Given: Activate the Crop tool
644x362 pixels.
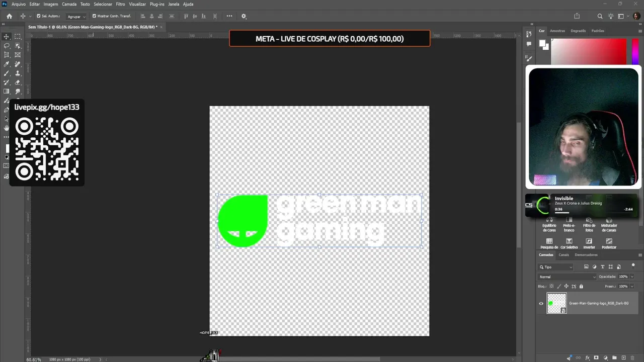Looking at the screenshot, I should tap(7, 55).
